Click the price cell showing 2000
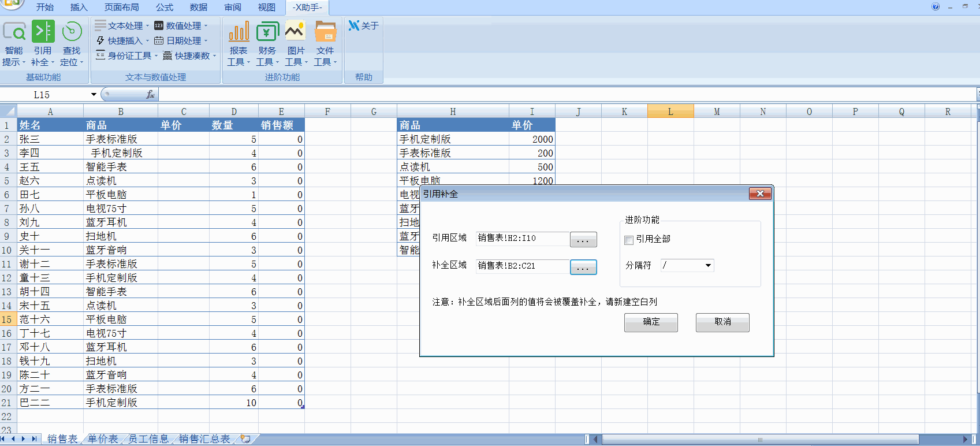Viewport: 980px width, 446px height. 532,139
